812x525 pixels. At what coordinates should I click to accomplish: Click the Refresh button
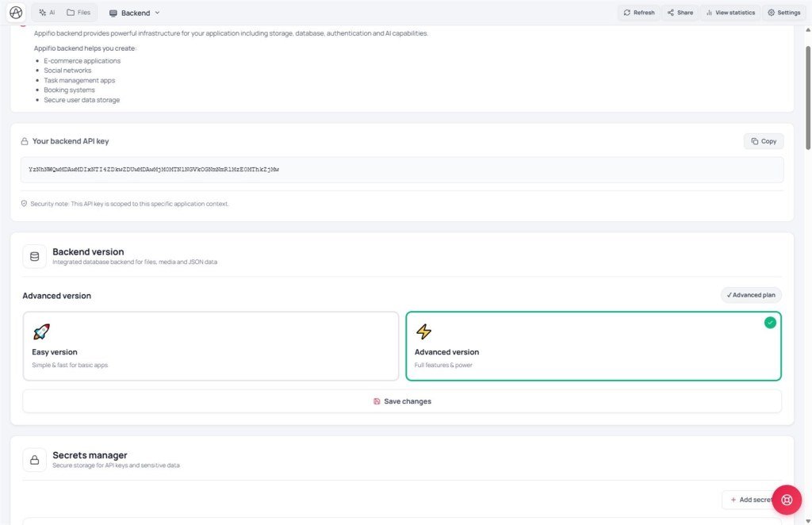(639, 13)
